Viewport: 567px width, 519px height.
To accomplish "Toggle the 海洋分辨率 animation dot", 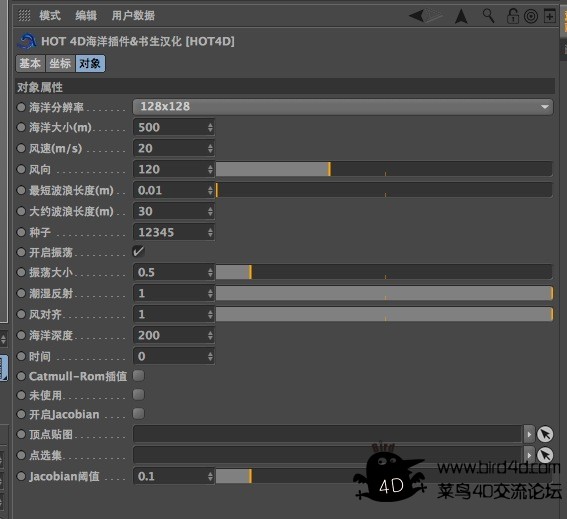I will tap(21, 107).
